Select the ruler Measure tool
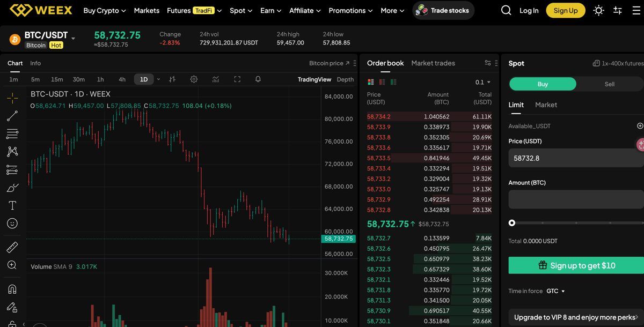This screenshot has width=644, height=327. (x=12, y=247)
